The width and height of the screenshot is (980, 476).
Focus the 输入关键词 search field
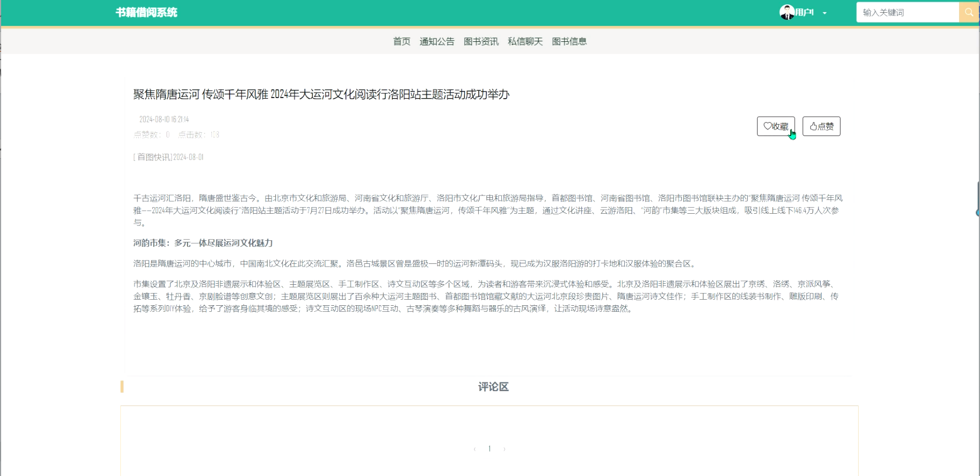point(908,12)
